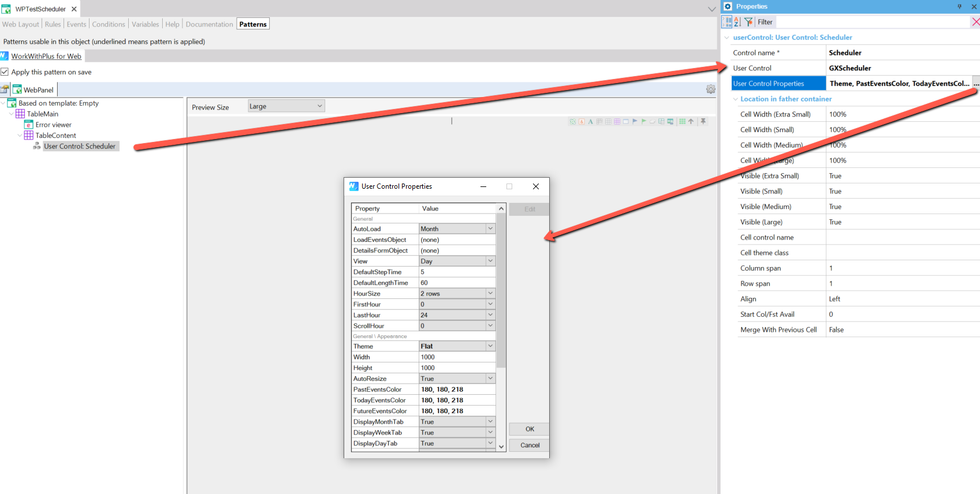The image size is (980, 494).
Task: Click the green flag icon in preview toolbar
Action: [x=643, y=121]
